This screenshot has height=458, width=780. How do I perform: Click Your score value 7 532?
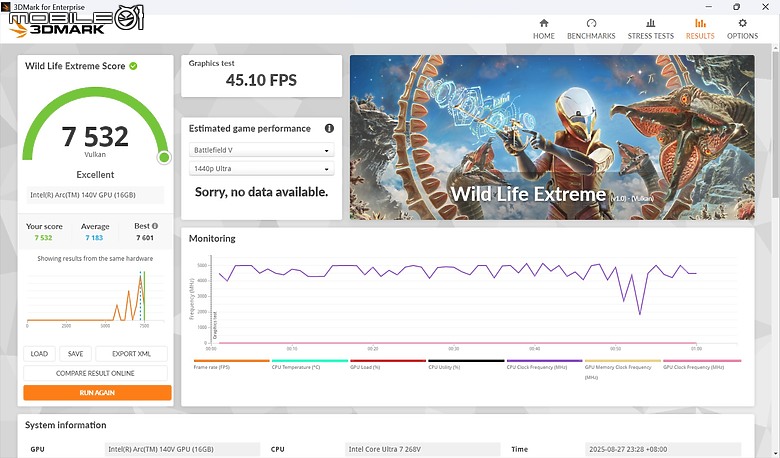coord(43,238)
